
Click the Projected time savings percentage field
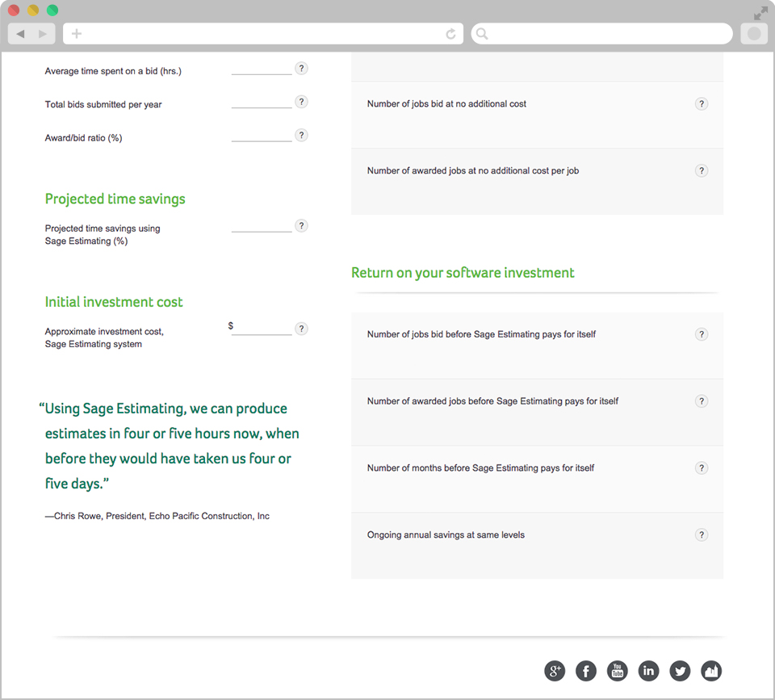point(262,226)
